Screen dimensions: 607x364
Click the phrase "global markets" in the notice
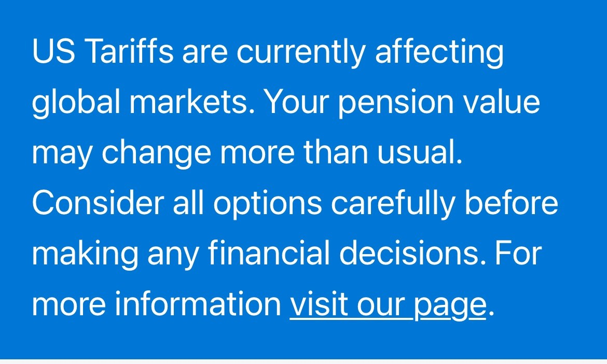[x=144, y=102]
